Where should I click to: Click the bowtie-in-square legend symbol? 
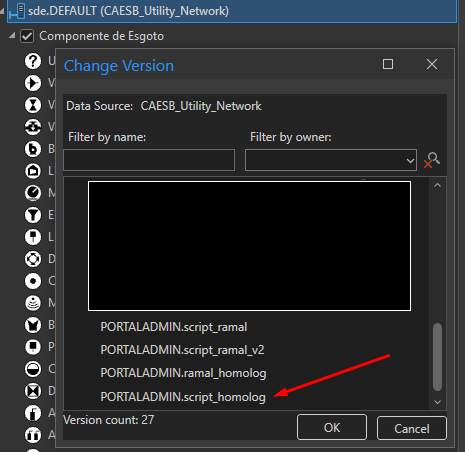coord(33,391)
